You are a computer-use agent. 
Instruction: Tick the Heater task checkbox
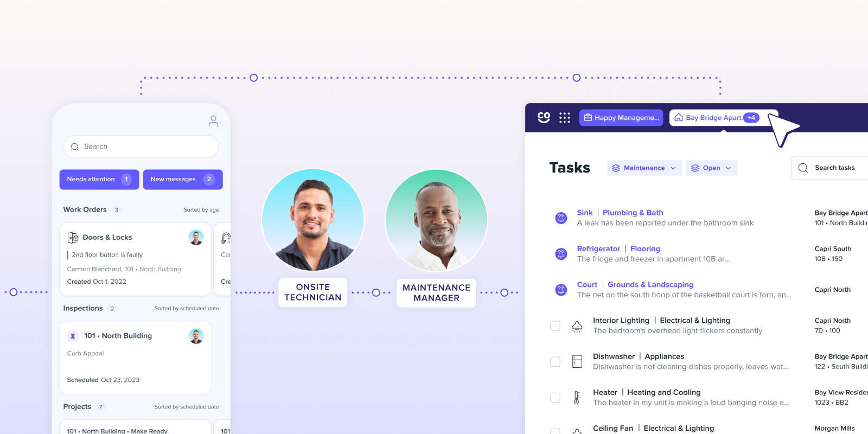point(555,398)
